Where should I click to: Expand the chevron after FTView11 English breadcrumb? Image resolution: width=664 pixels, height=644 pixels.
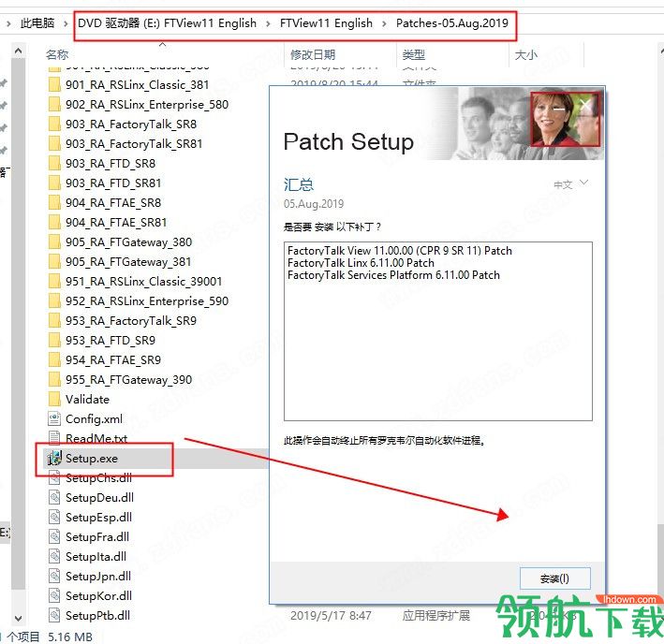384,23
